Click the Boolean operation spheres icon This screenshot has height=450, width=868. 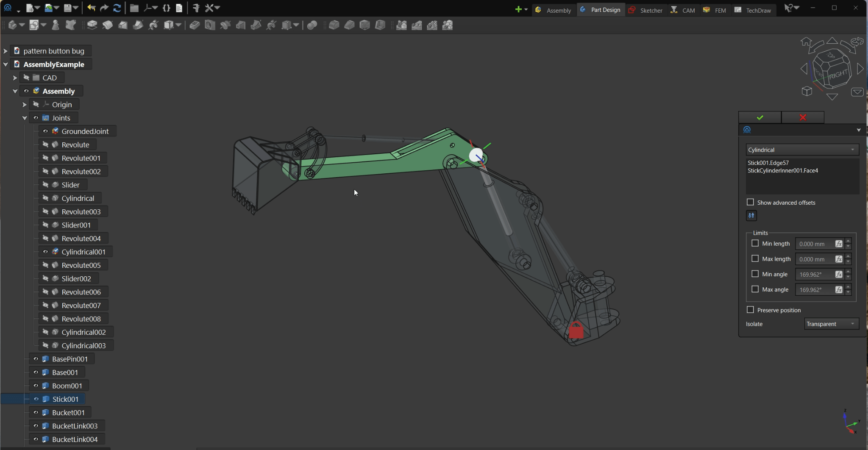(312, 25)
